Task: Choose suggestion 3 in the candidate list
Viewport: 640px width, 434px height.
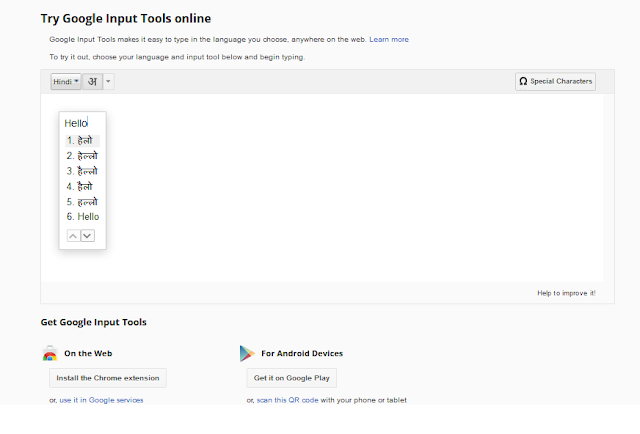Action: [82, 171]
